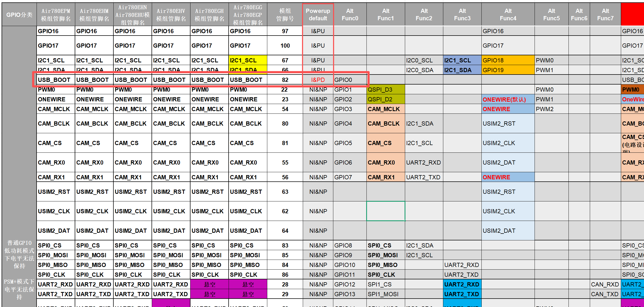644x307 pixels.
Task: Click the GPIO0 cell in Alt Func0
Action: 350,80
